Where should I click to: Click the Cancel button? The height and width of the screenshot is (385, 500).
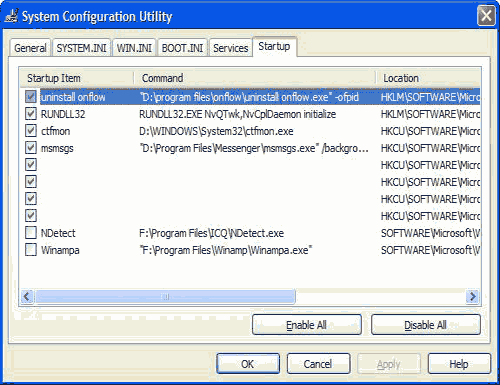click(318, 364)
